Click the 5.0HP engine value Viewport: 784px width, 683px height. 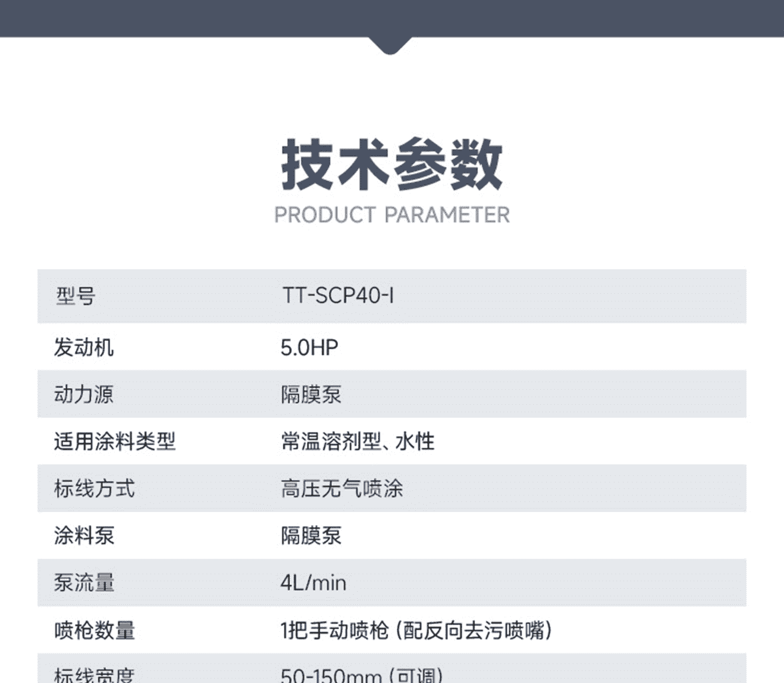309,348
